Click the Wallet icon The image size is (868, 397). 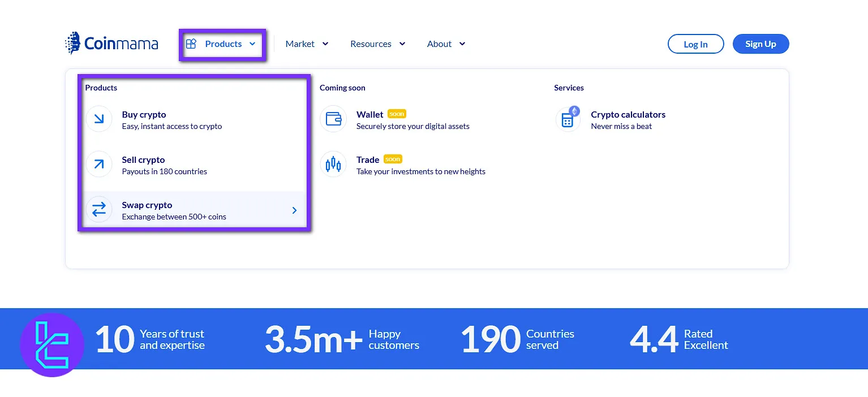[333, 119]
